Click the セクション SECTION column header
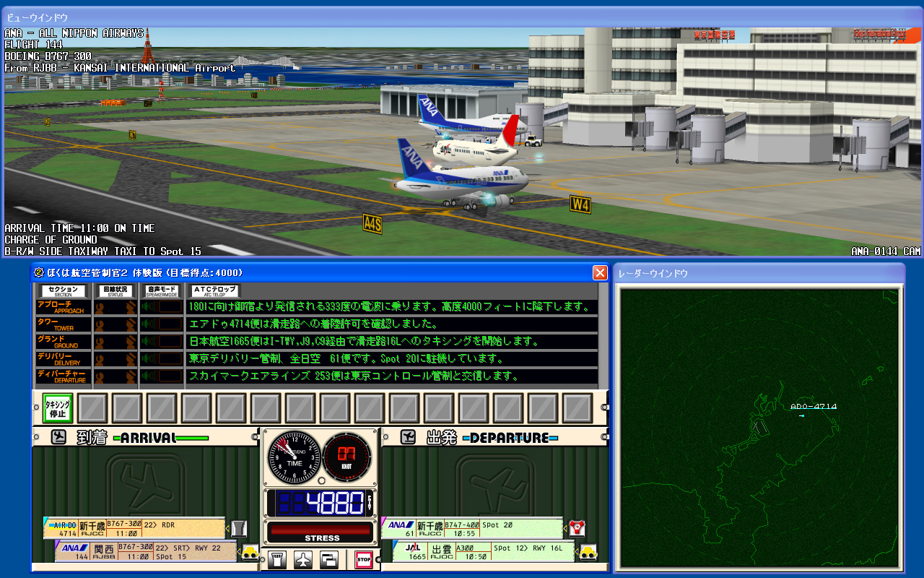Screen dimensions: 924x578 [64, 290]
